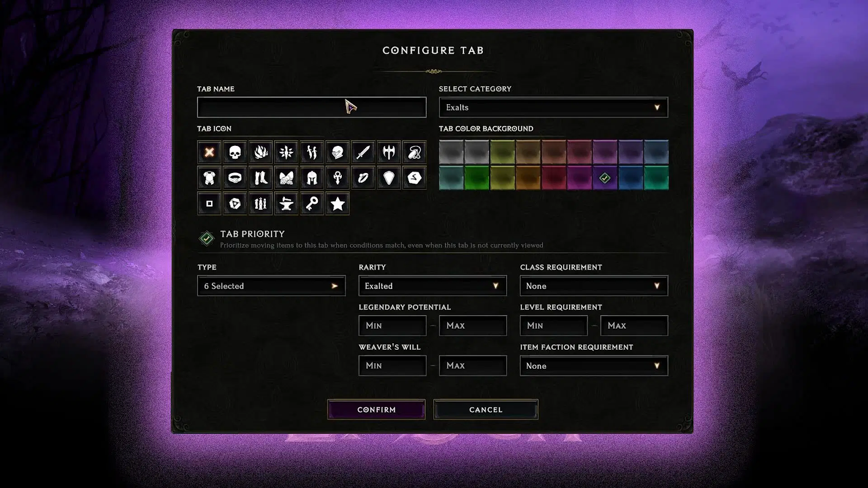Select the star tab icon
This screenshot has height=488, width=868.
coord(337,204)
